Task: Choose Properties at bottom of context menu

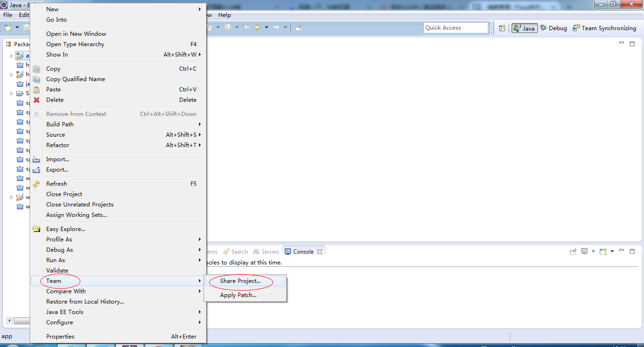Action: 60,337
